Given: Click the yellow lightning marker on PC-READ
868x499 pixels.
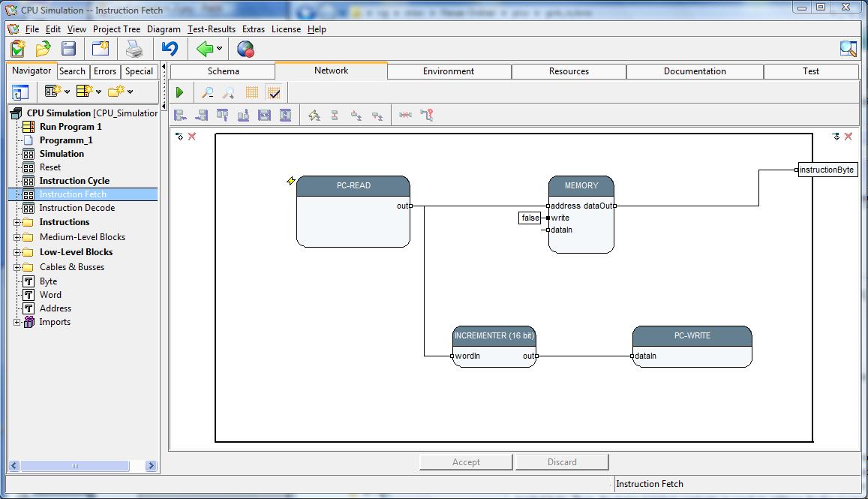Looking at the screenshot, I should click(290, 181).
